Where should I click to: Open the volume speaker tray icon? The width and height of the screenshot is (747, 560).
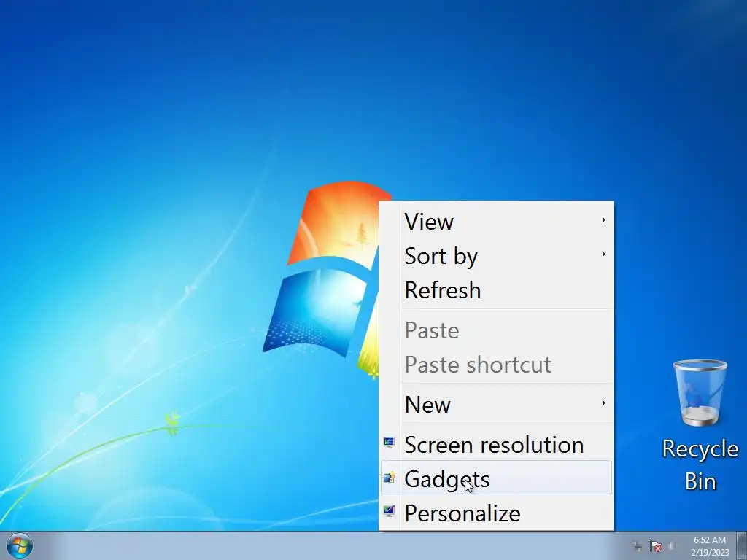tap(672, 546)
